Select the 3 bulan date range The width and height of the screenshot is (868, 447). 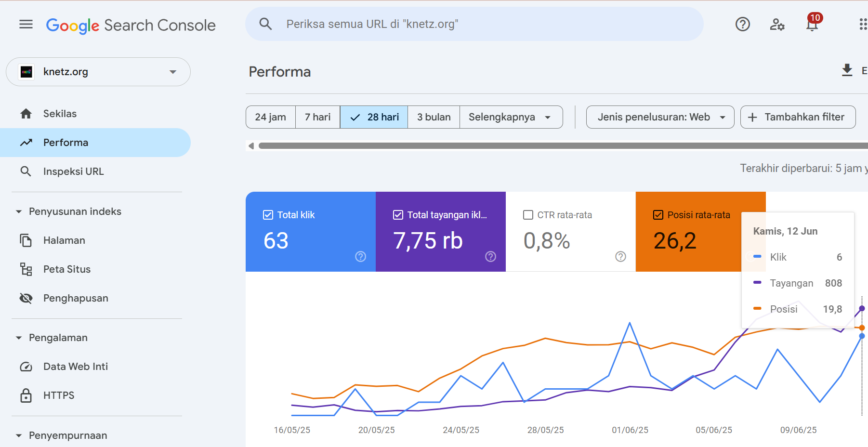pyautogui.click(x=434, y=117)
